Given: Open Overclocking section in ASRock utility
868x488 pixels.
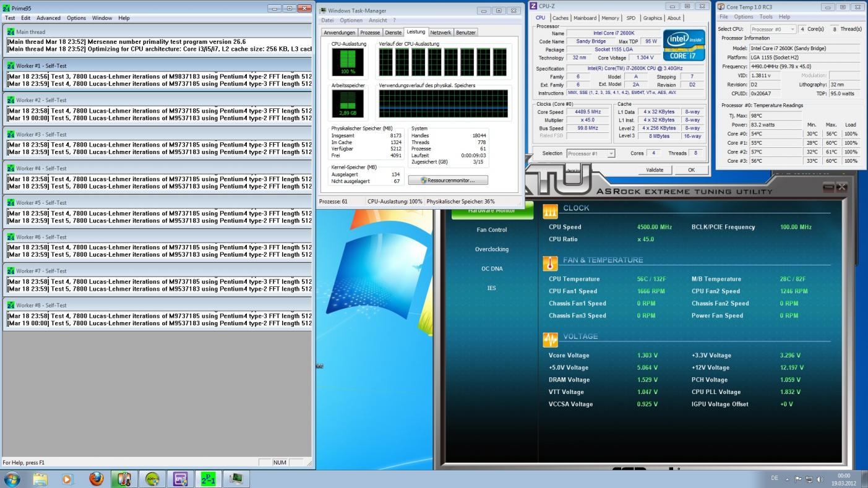Looking at the screenshot, I should pos(492,249).
